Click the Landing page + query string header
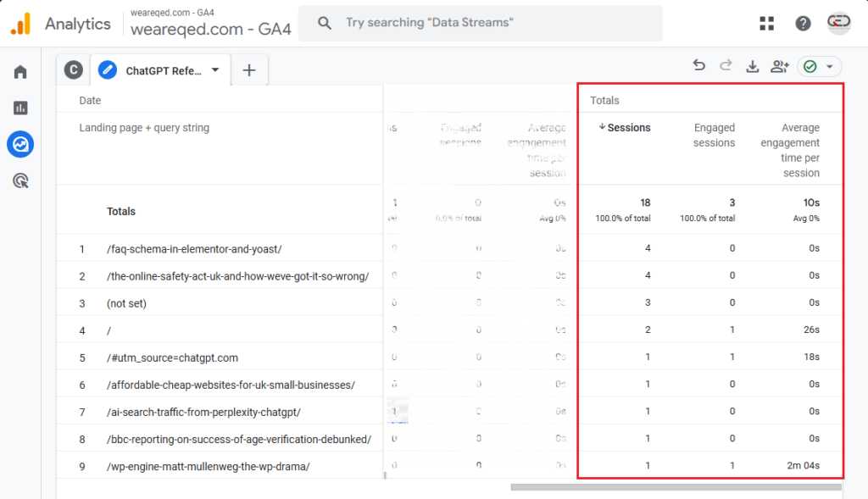Screen dimensions: 868x499 (x=144, y=128)
